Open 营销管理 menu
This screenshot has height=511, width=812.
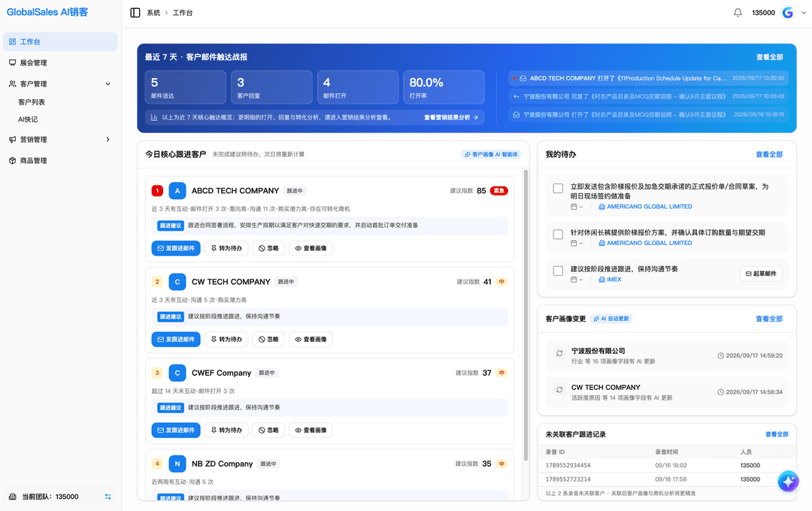click(60, 139)
